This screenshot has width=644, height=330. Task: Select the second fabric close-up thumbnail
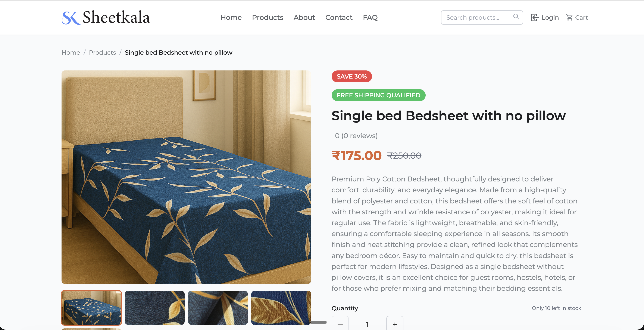[x=154, y=308]
